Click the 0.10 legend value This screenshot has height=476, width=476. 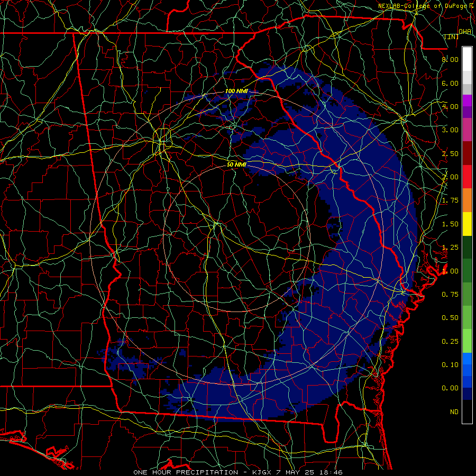[450, 364]
